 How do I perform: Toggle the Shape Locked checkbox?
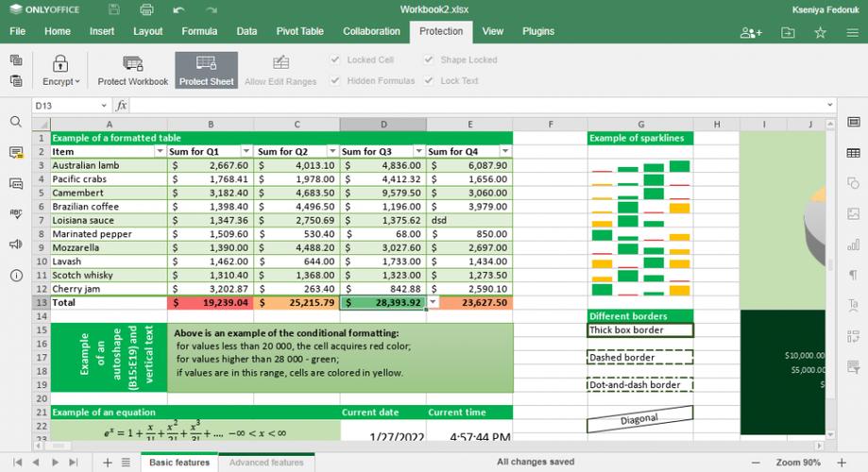click(429, 59)
